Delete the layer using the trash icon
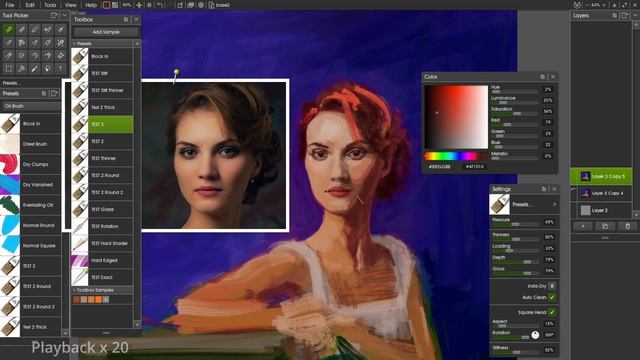640x360 pixels. pos(627,226)
